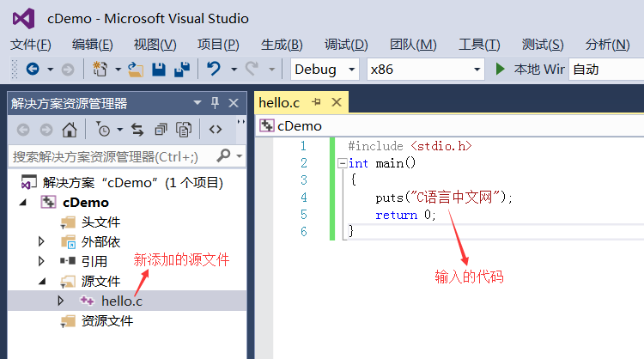Viewport: 644px width, 359px height.
Task: Toggle the pin on hello.c tab
Action: 316,103
